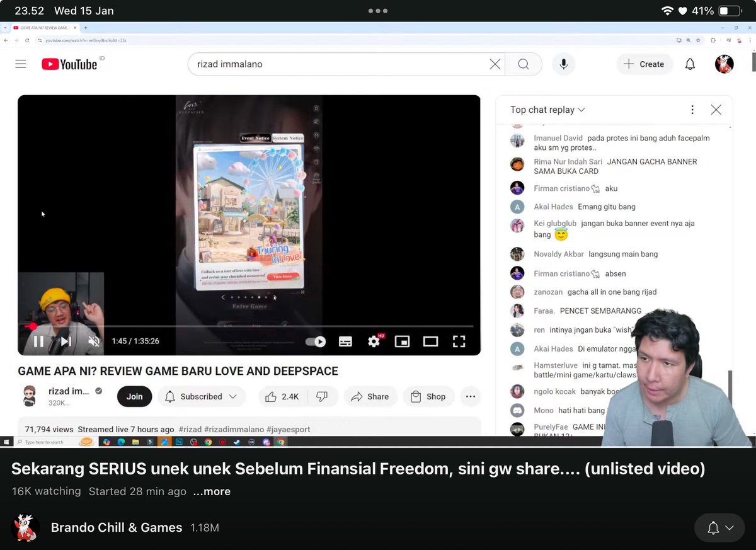Expand the Top chat replay dropdown

[x=547, y=110]
